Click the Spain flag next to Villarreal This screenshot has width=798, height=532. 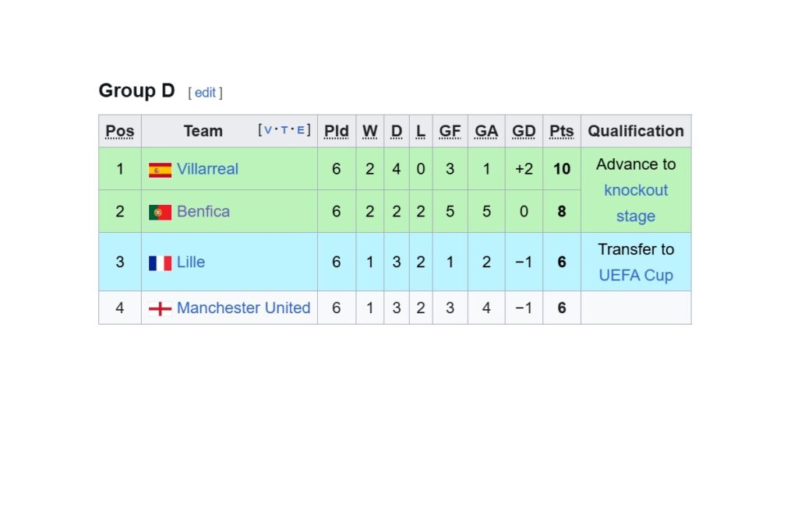[x=159, y=168]
